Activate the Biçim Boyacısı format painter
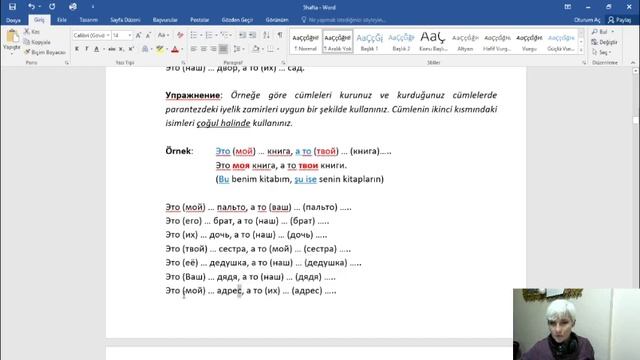 [x=45, y=52]
